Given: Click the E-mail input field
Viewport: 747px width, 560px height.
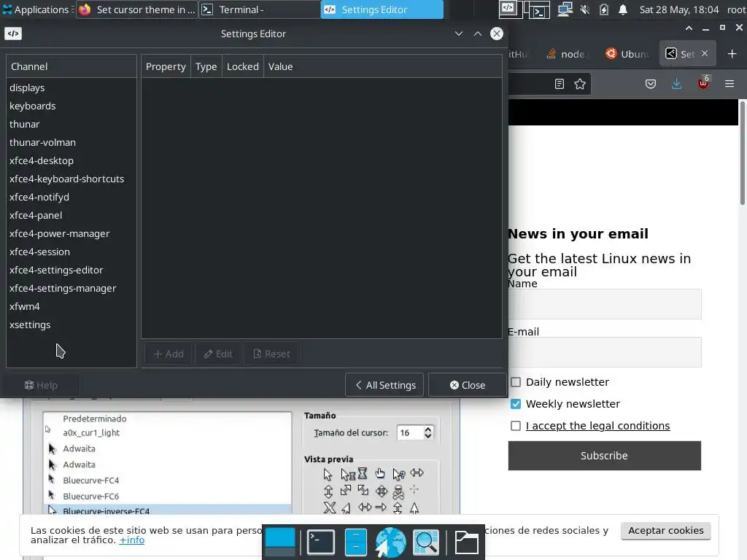Looking at the screenshot, I should click(x=605, y=352).
